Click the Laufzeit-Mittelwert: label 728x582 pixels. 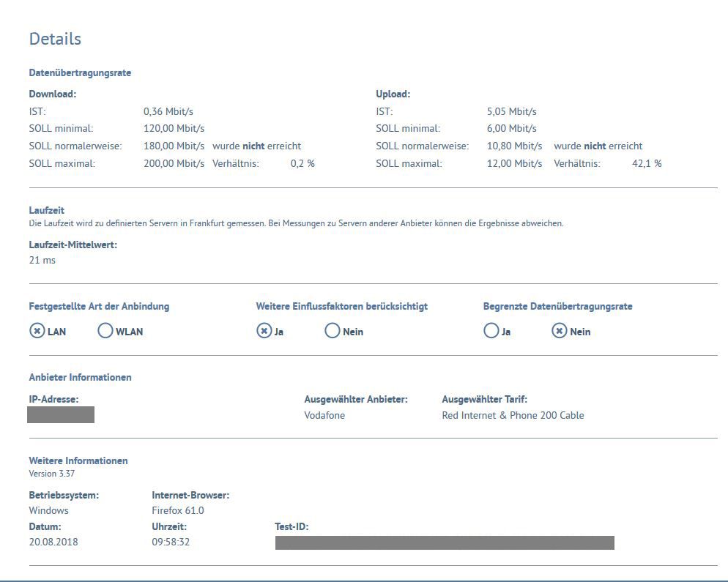pos(73,245)
